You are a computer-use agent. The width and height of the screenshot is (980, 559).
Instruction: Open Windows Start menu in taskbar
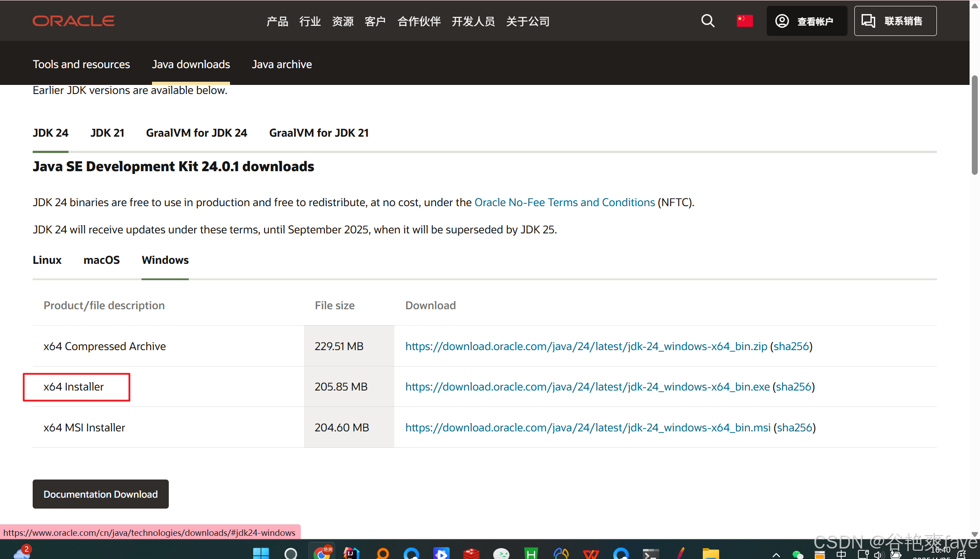261,553
